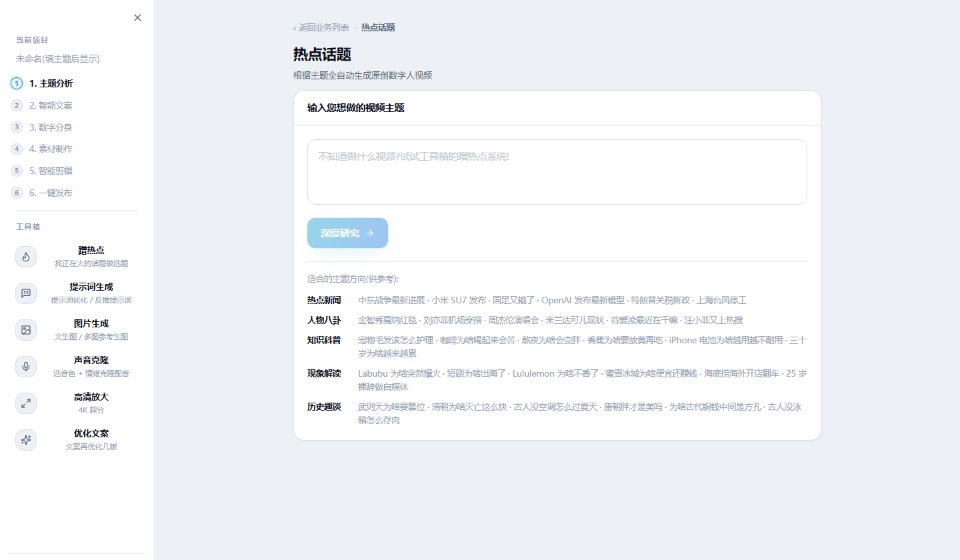
Task: Open the 提示词生成 chat bubble icon
Action: point(26,293)
